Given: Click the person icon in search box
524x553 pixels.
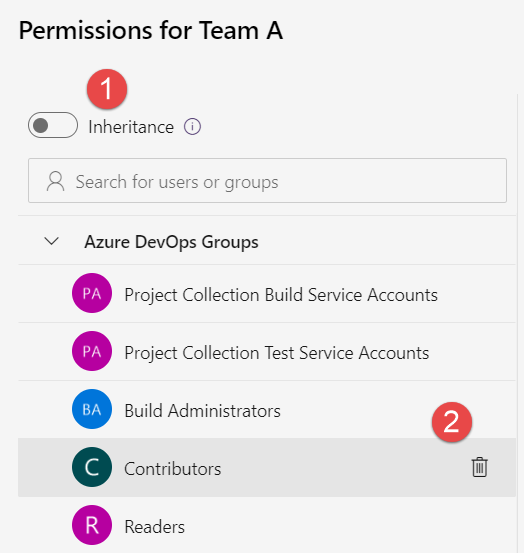Looking at the screenshot, I should click(x=55, y=181).
